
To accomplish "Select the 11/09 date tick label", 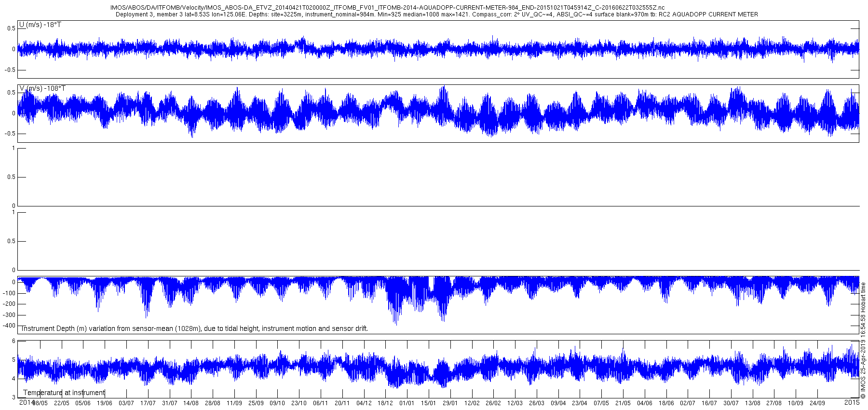I will pos(234,403).
